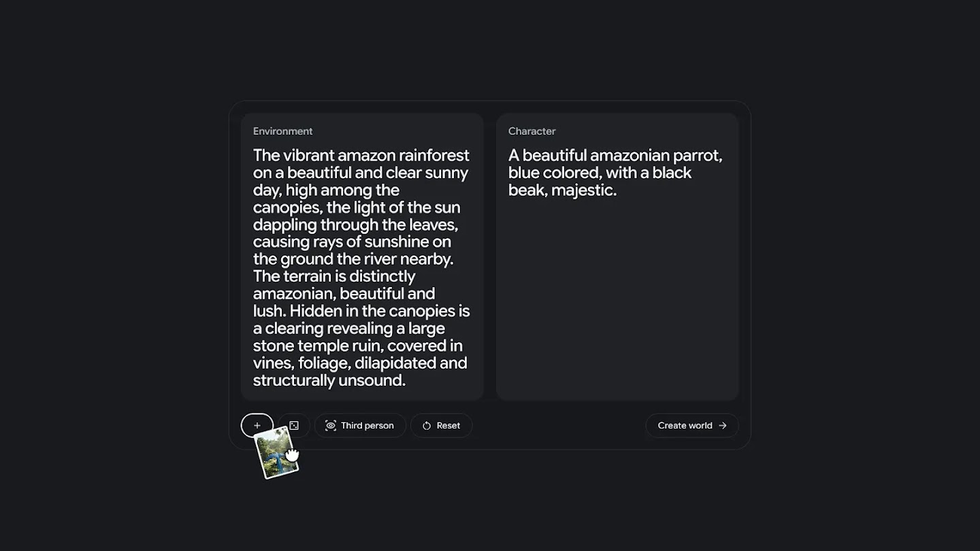
Task: Click 'blue colored, with a black' in Character
Action: [600, 173]
